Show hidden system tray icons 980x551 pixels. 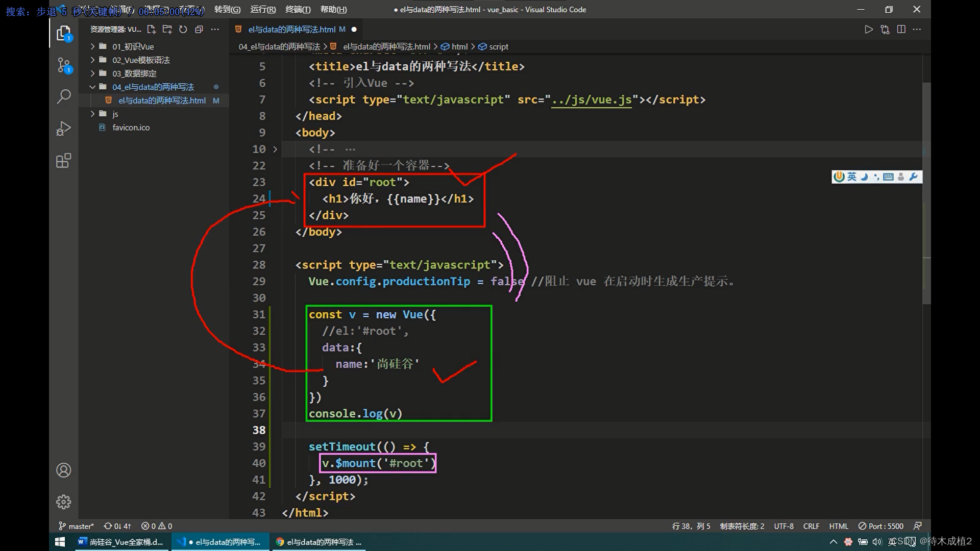tap(834, 542)
